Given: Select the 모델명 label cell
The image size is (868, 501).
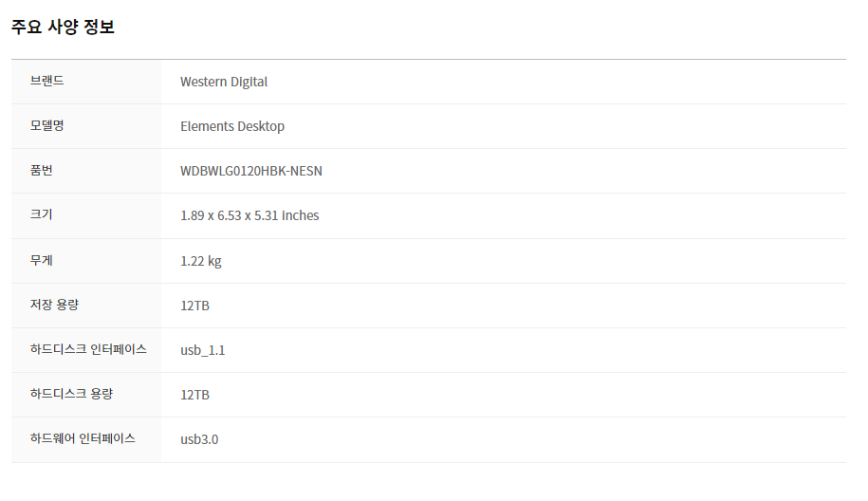Looking at the screenshot, I should [x=86, y=126].
